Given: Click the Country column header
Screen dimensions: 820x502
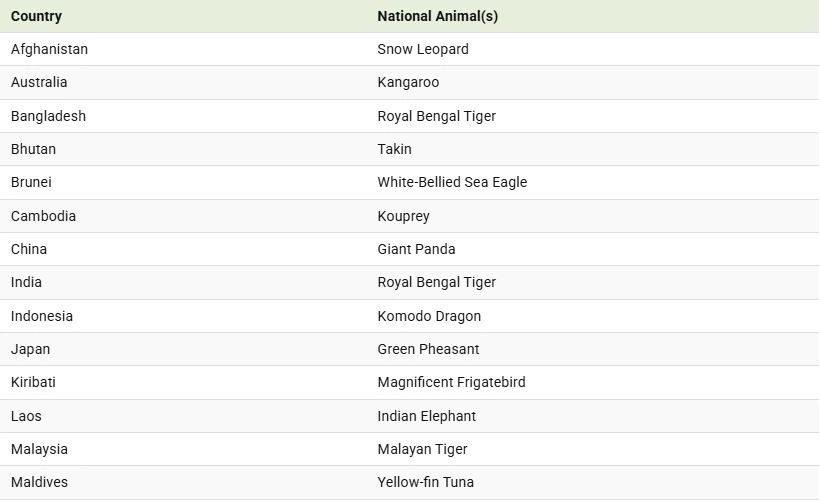Looking at the screenshot, I should pos(36,16).
